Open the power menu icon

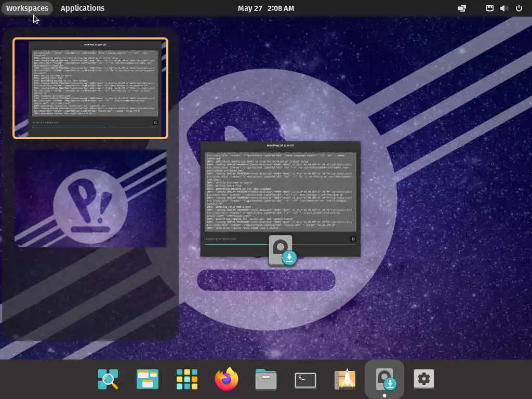(519, 8)
